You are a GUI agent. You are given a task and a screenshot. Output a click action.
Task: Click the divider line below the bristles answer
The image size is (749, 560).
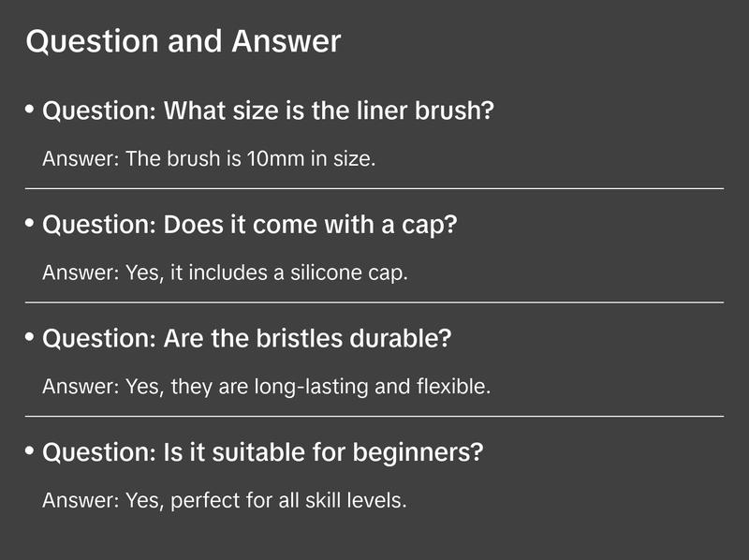[x=374, y=416]
